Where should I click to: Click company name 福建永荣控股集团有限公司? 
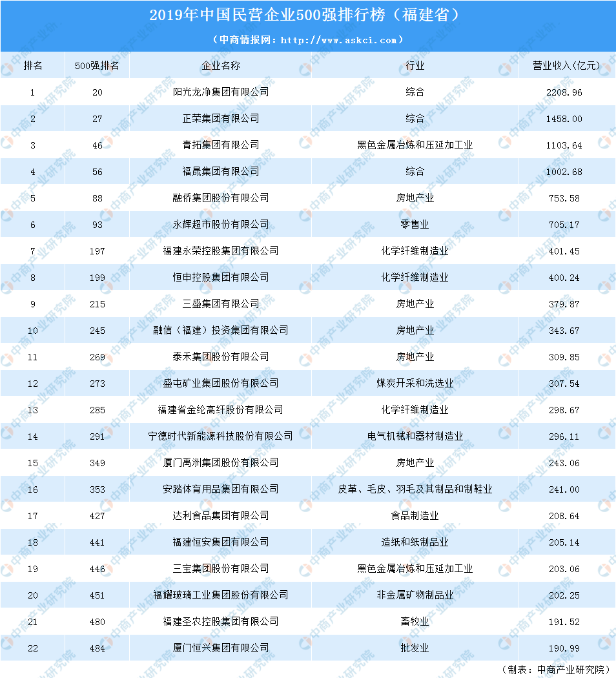pos(220,251)
